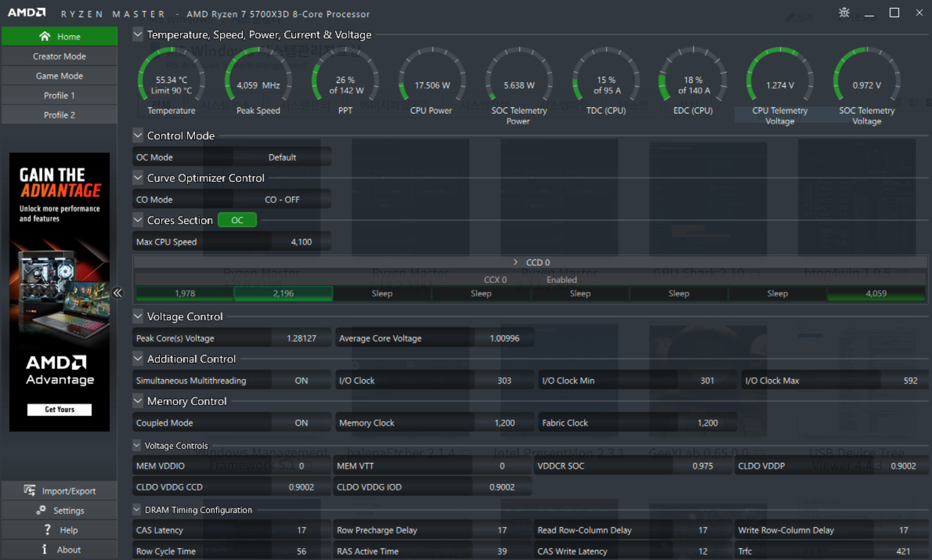
Task: Click the Import/Export icon in sidebar
Action: coord(30,491)
